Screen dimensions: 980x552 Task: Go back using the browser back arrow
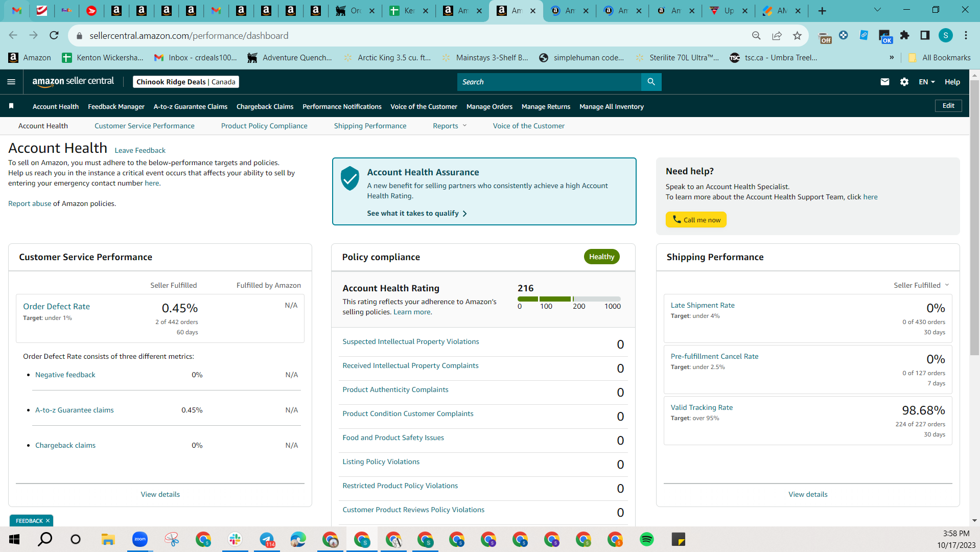tap(13, 35)
